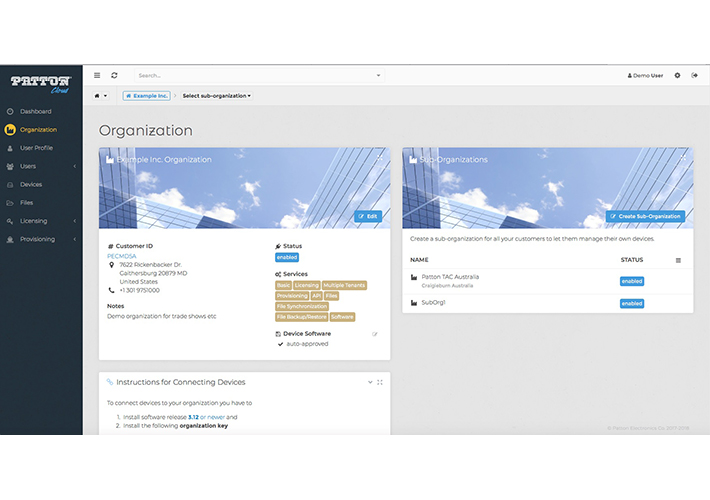Click the Multiple Tenants service tag
This screenshot has width=710, height=500.
coord(344,285)
